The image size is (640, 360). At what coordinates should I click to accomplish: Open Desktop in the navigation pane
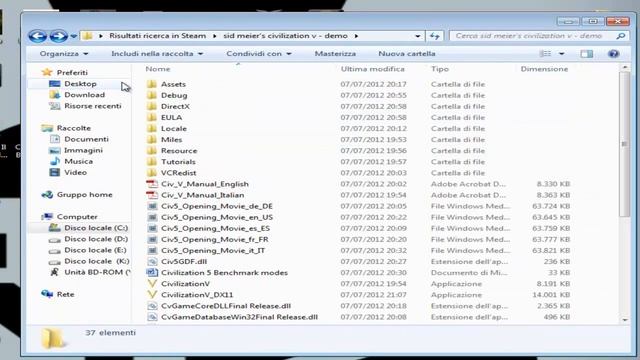[x=80, y=84]
